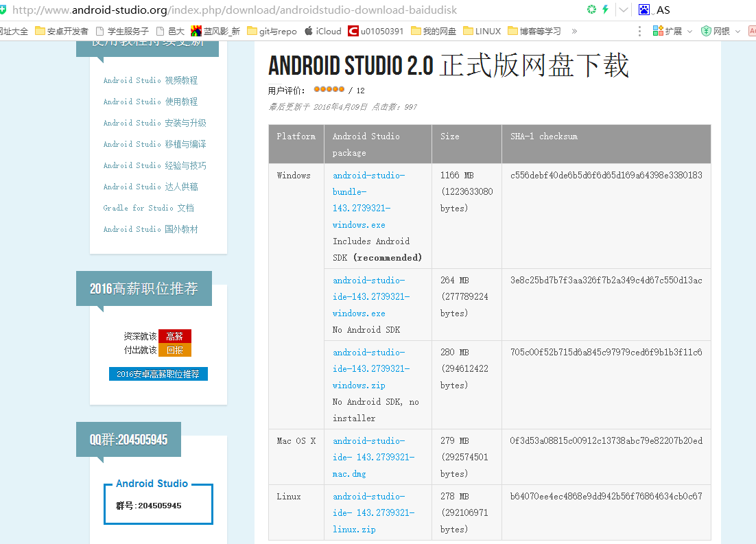Open the 博客等学习 bookmark folder
The width and height of the screenshot is (756, 544).
(534, 32)
